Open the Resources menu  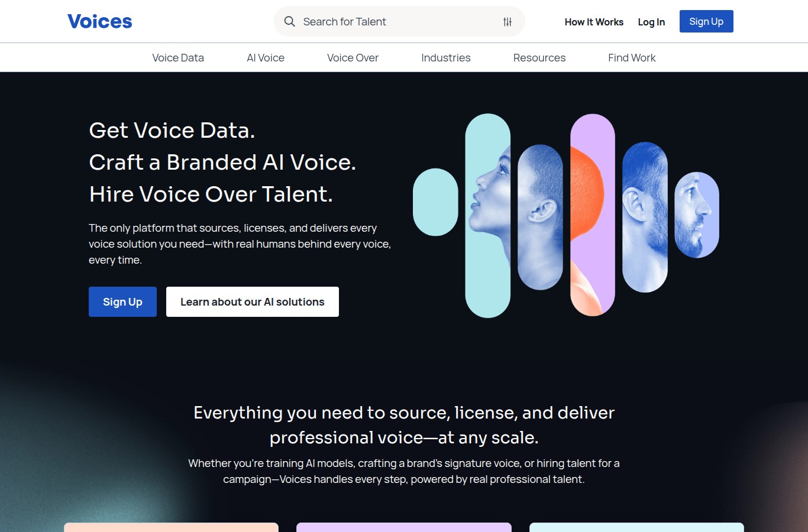coord(539,58)
